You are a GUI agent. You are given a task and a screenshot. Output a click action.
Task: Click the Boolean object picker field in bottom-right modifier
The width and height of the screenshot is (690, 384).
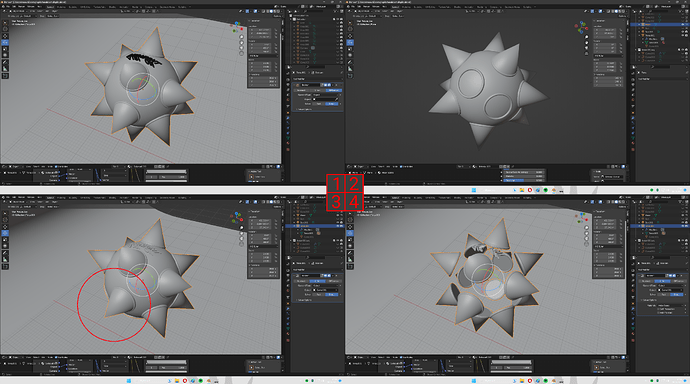click(x=670, y=290)
